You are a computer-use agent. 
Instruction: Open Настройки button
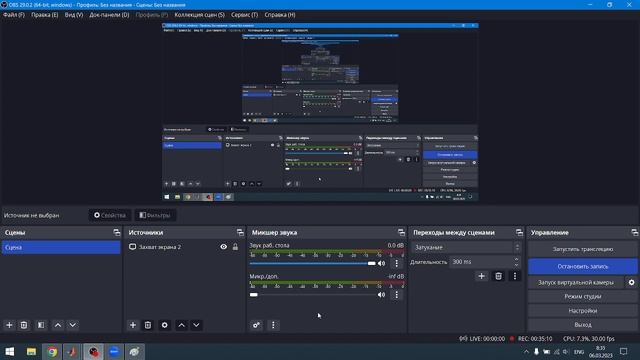click(x=582, y=311)
